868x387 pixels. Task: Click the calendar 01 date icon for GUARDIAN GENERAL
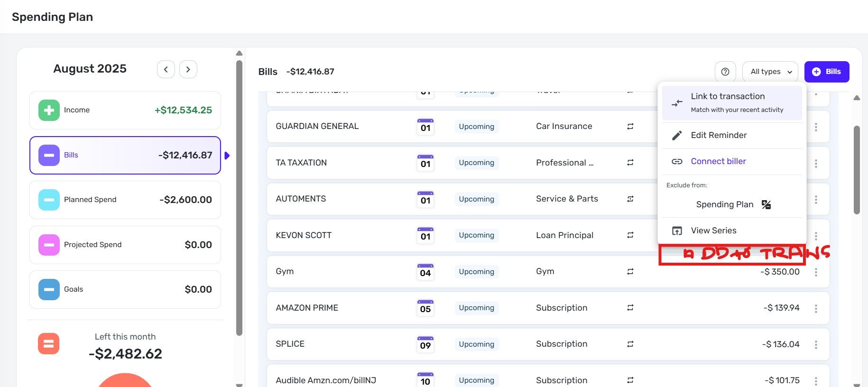pos(425,127)
